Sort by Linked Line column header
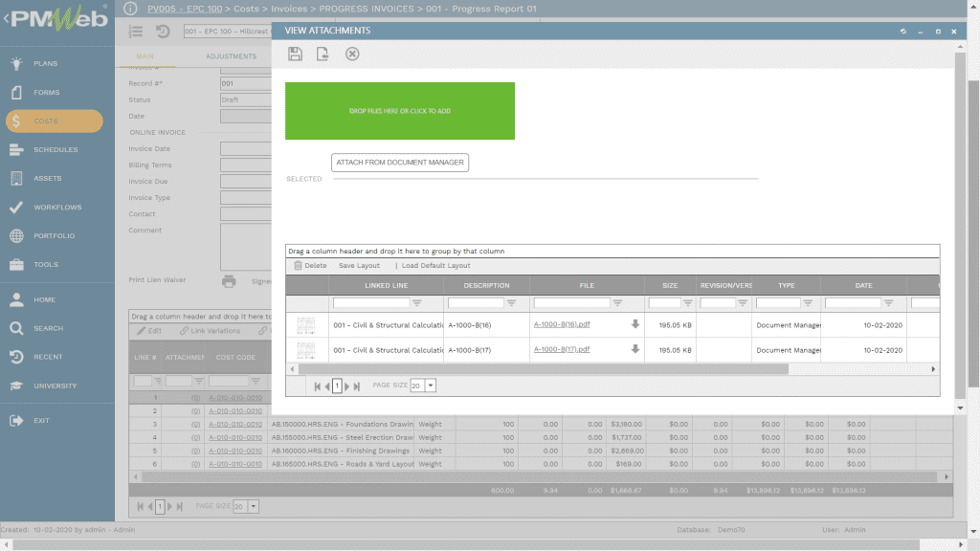 tap(387, 285)
